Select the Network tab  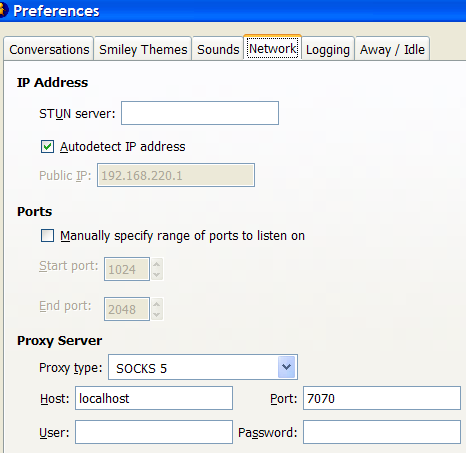[x=273, y=48]
